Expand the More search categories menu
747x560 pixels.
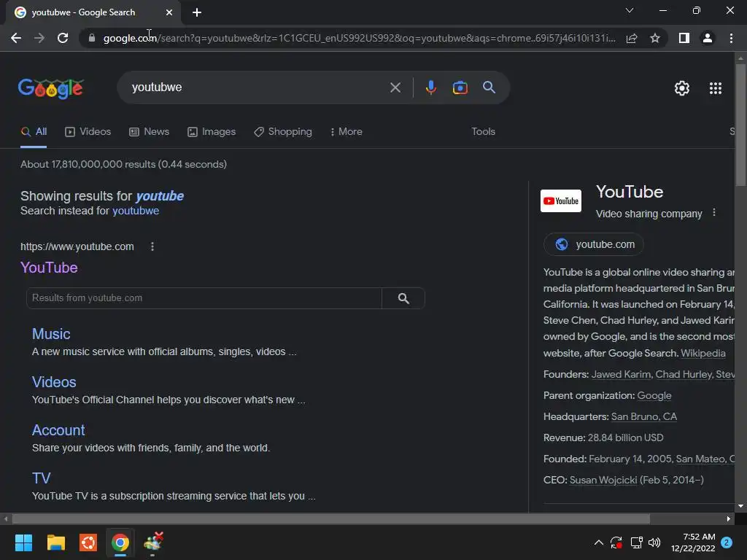347,132
